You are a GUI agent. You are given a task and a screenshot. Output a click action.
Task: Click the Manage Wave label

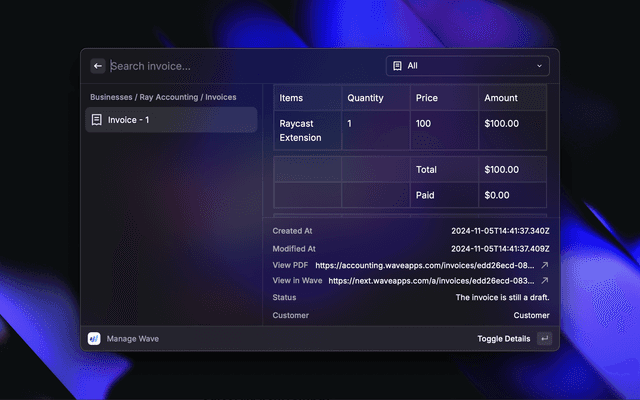click(x=133, y=339)
